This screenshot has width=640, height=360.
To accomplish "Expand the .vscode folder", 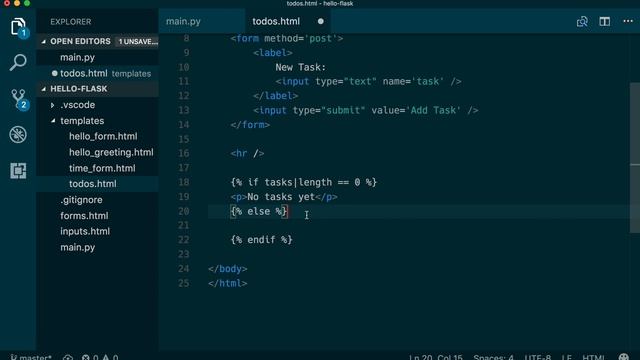I will pyautogui.click(x=78, y=105).
